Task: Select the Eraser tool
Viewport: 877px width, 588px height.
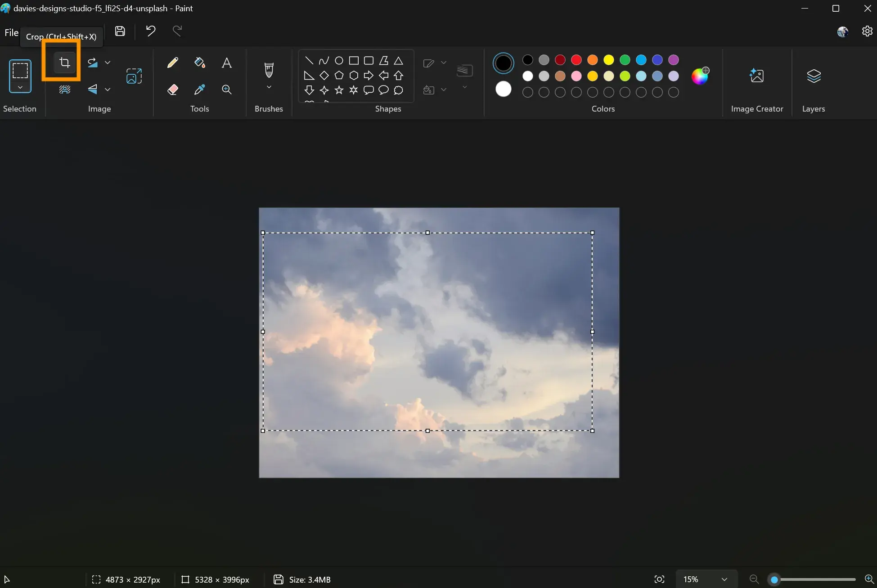Action: (172, 90)
